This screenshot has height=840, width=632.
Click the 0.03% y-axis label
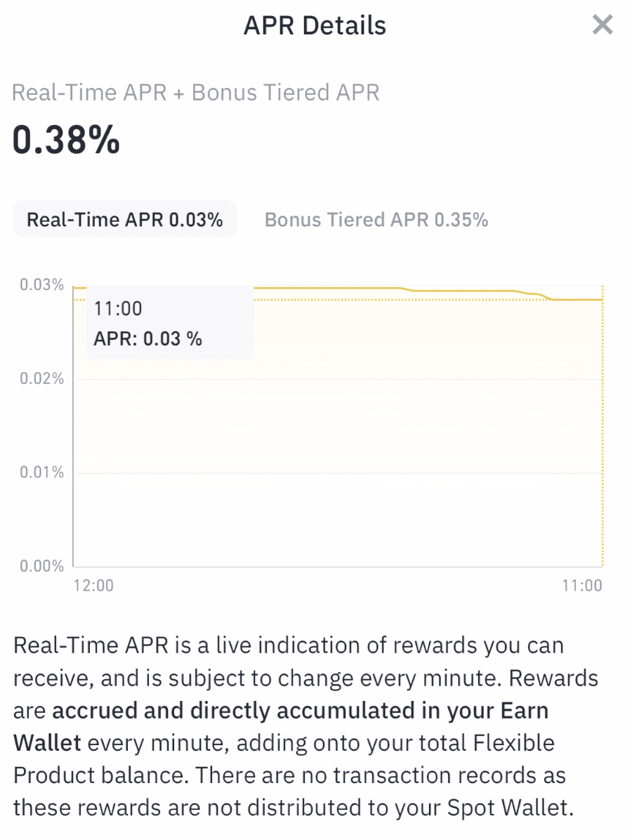click(41, 285)
